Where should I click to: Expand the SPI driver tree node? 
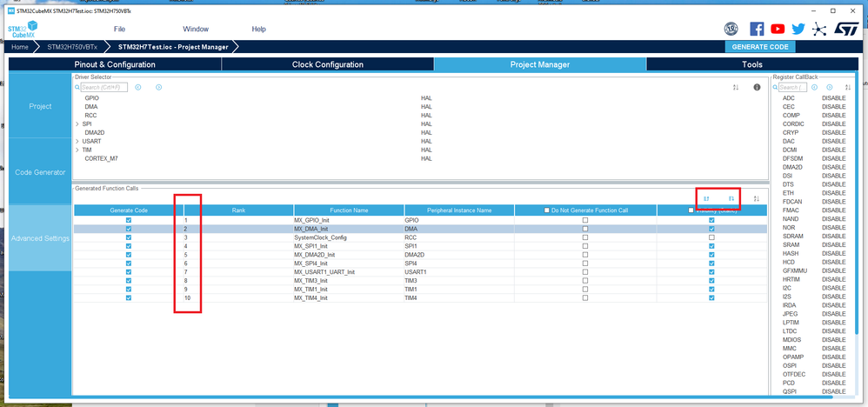(77, 124)
